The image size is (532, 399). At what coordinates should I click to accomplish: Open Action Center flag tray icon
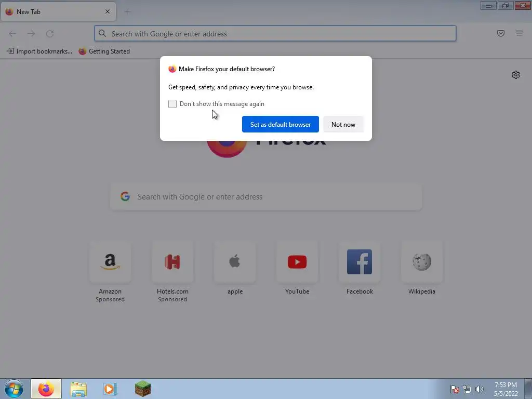tap(455, 389)
